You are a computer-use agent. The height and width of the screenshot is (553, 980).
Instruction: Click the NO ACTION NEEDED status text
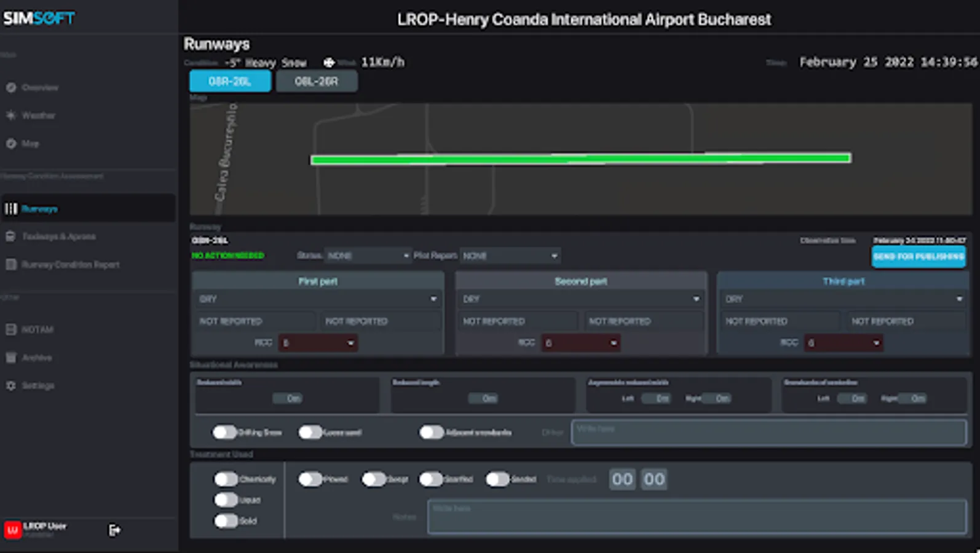tap(228, 256)
